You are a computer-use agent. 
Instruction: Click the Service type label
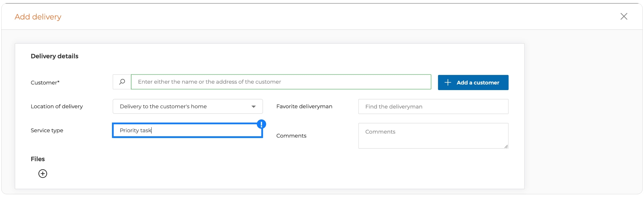pos(47,130)
